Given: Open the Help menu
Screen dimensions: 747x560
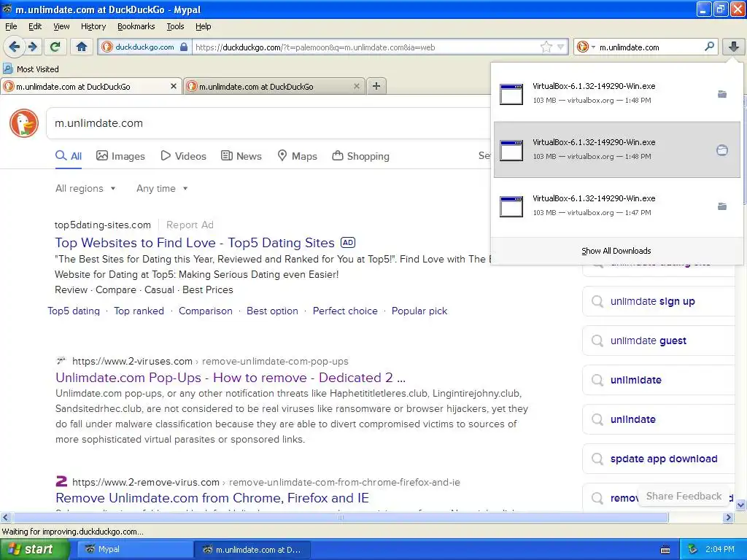Looking at the screenshot, I should click(x=203, y=26).
